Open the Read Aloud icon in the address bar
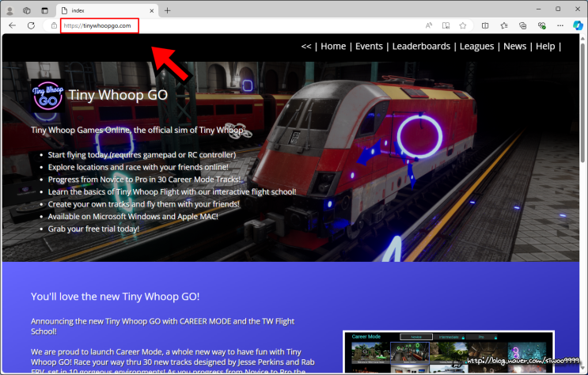Screen dimensions: 588x375 (428, 25)
